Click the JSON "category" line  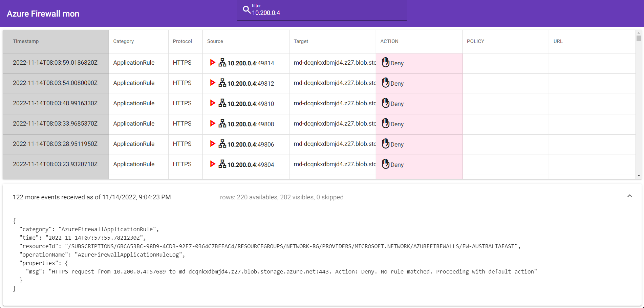click(x=89, y=229)
